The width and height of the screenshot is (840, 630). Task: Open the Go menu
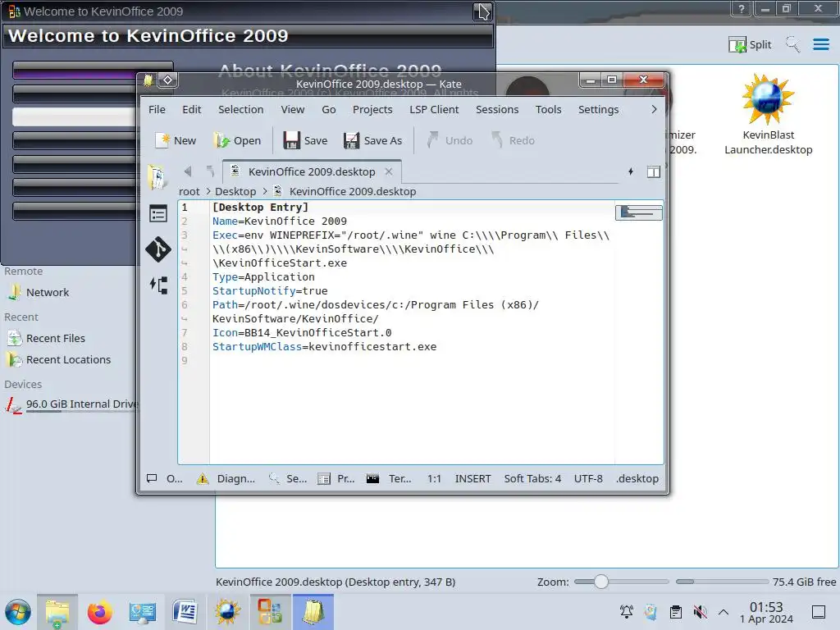pyautogui.click(x=328, y=109)
